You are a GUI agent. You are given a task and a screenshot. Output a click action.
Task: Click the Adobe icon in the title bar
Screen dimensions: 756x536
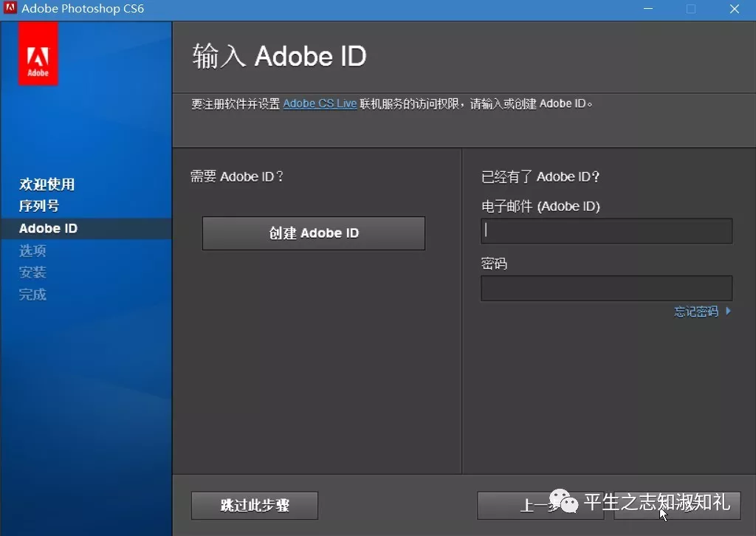(x=10, y=8)
